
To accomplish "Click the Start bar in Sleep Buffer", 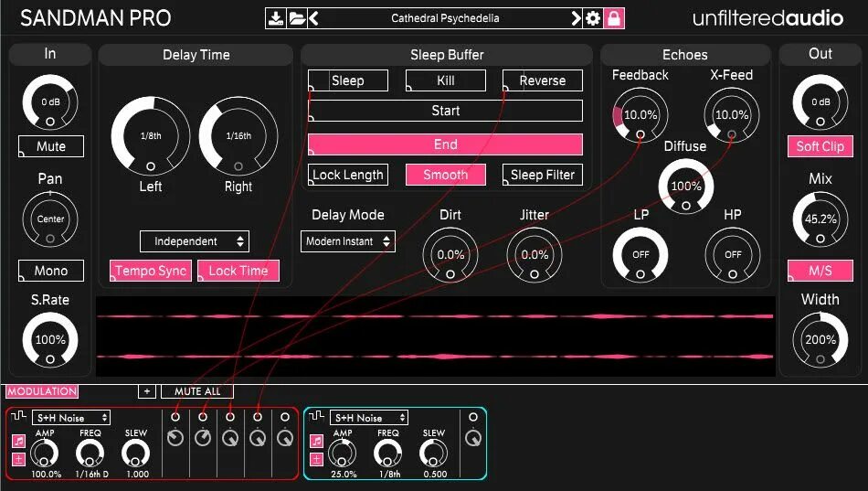I will coord(446,111).
